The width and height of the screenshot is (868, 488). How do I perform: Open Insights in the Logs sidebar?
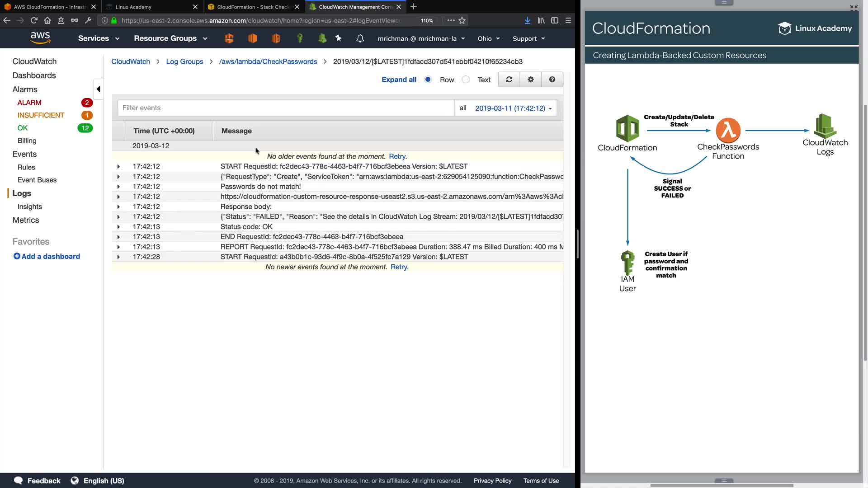click(x=29, y=206)
